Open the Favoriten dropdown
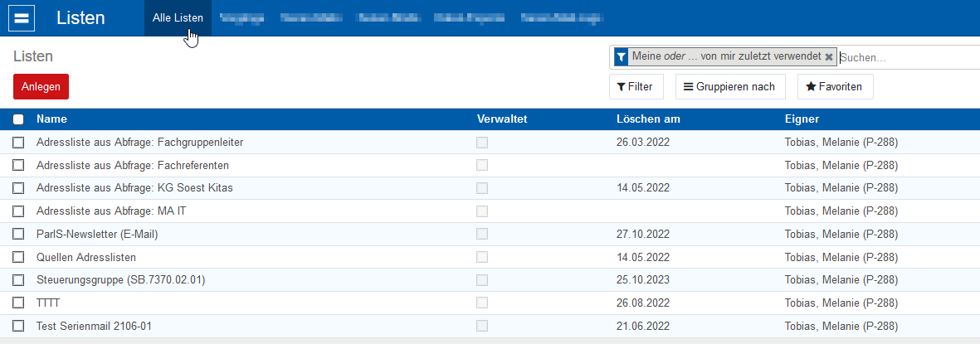Image resolution: width=980 pixels, height=344 pixels. [x=835, y=86]
